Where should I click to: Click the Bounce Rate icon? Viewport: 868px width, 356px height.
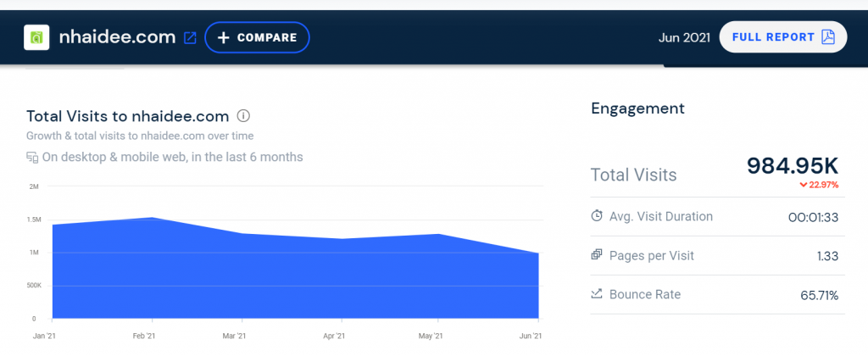[596, 293]
